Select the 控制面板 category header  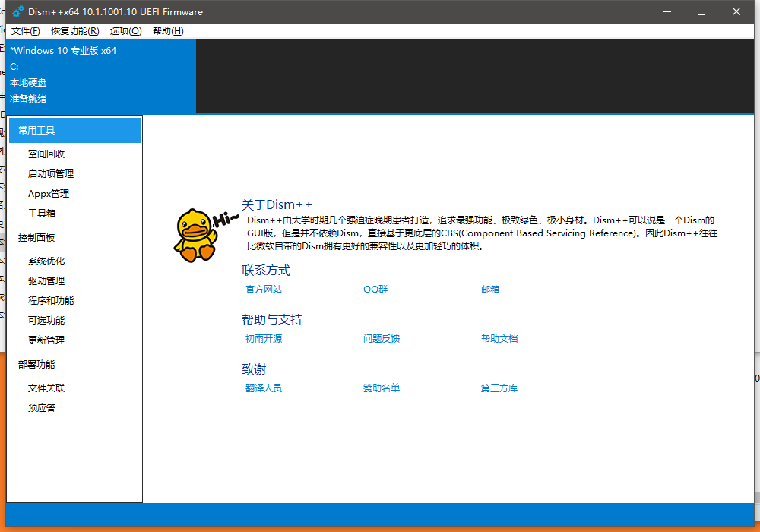36,238
